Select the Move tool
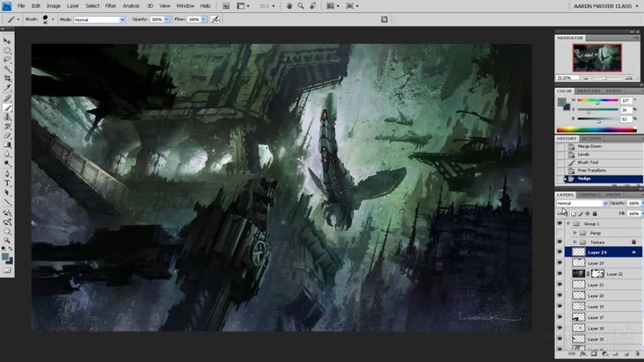 (x=7, y=41)
